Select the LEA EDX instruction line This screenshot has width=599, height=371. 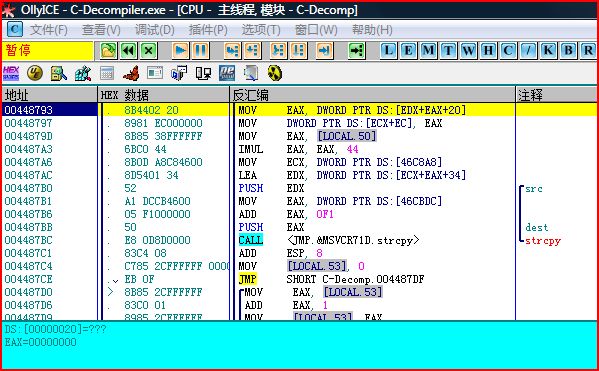click(x=352, y=175)
